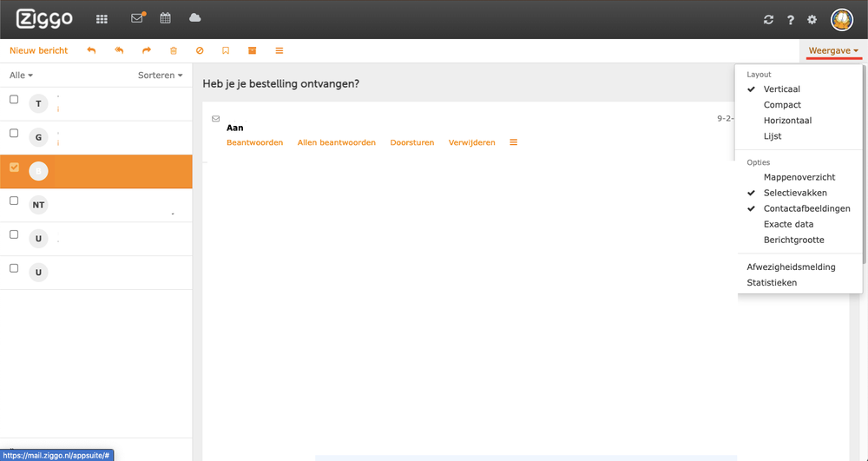This screenshot has width=868, height=461.
Task: Tick the checkbox for the T message
Action: (x=15, y=100)
